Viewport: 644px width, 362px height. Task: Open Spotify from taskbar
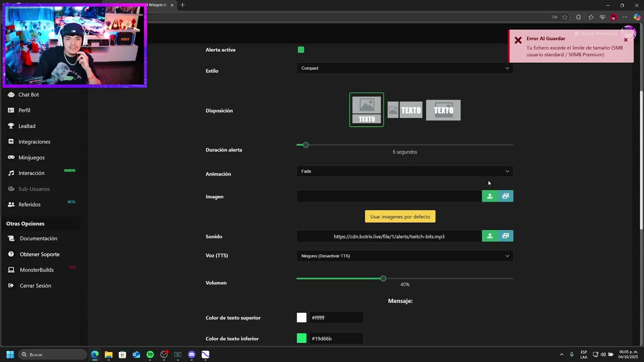150,354
